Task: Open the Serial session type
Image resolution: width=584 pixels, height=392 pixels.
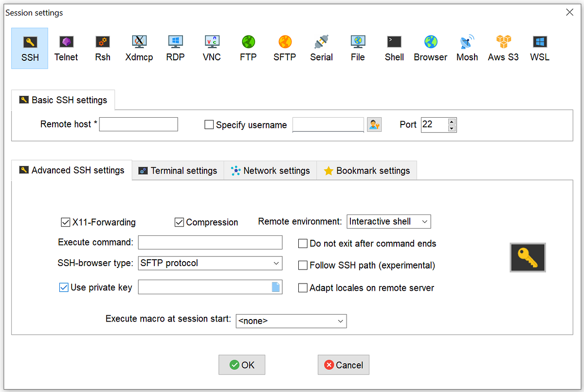Action: [x=321, y=47]
